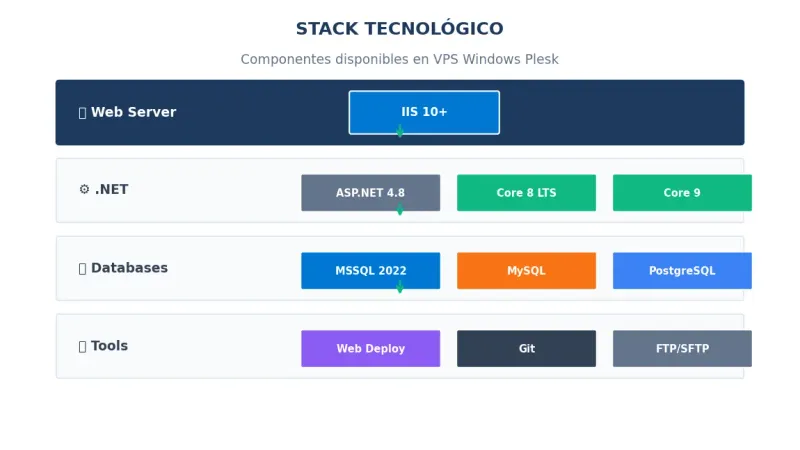This screenshot has width=800, height=450.
Task: Select the Core 9 box
Action: tap(682, 193)
